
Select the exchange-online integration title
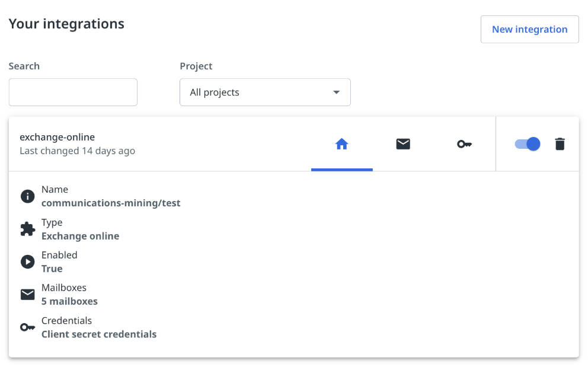[x=57, y=137]
